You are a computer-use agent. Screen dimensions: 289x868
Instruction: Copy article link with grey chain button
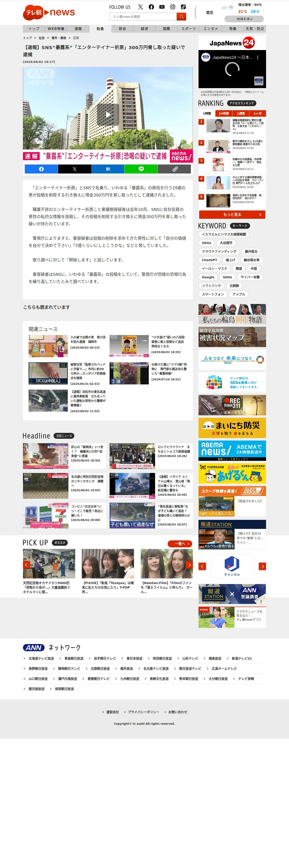pyautogui.click(x=174, y=169)
